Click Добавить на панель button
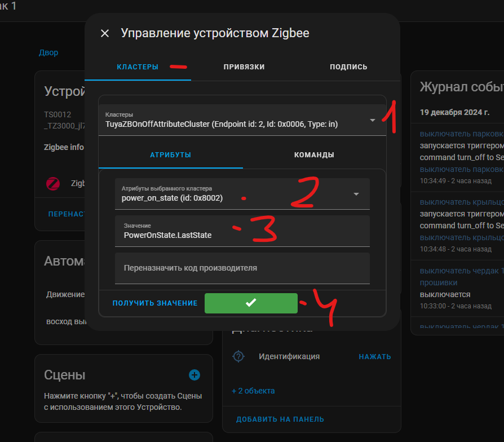The image size is (504, 442). point(280,419)
